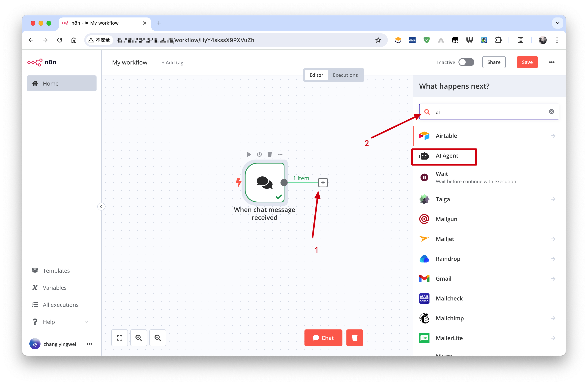
Task: Select the chat message trigger node
Action: click(x=265, y=183)
